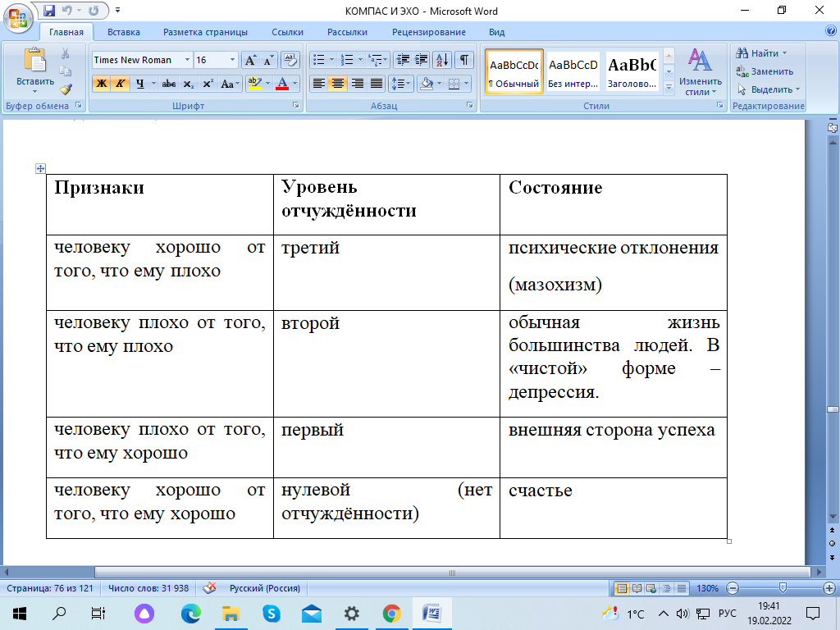This screenshot has height=630, width=840.
Task: Apply the Без интервала style
Action: click(573, 72)
